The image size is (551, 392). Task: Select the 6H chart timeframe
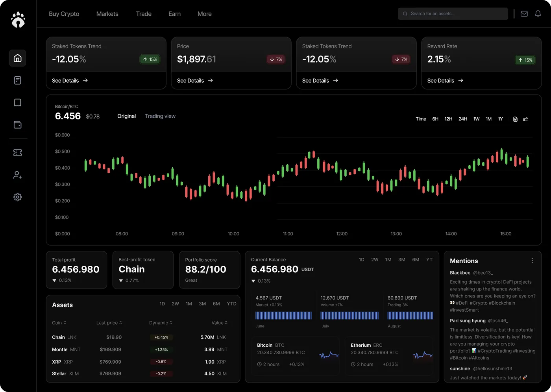(x=435, y=119)
